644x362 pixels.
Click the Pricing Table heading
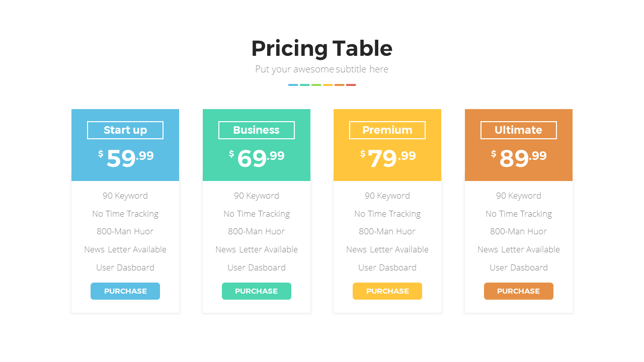click(321, 49)
